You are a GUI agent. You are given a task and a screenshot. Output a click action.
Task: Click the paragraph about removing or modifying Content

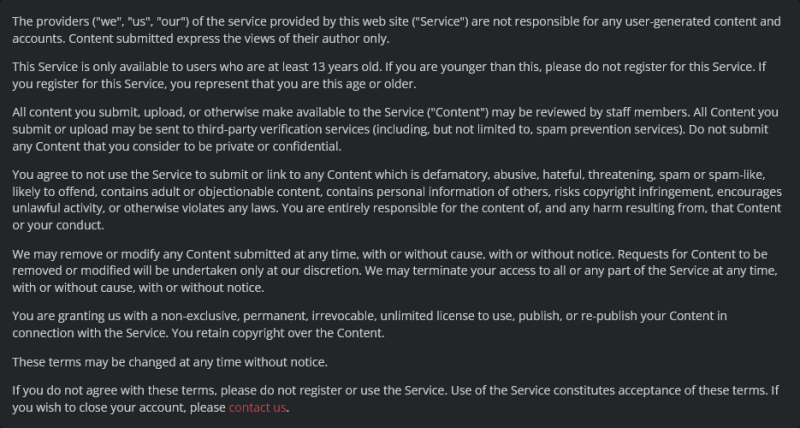pyautogui.click(x=395, y=271)
